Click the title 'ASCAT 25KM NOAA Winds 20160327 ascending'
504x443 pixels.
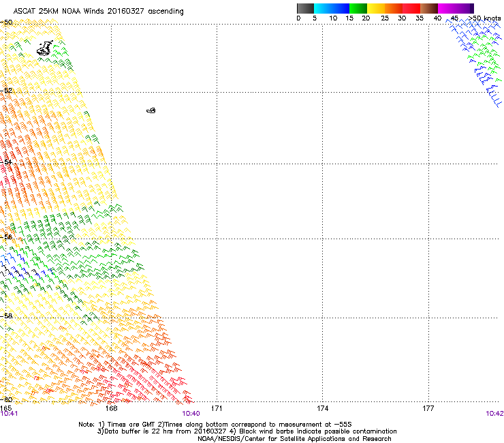point(98,12)
